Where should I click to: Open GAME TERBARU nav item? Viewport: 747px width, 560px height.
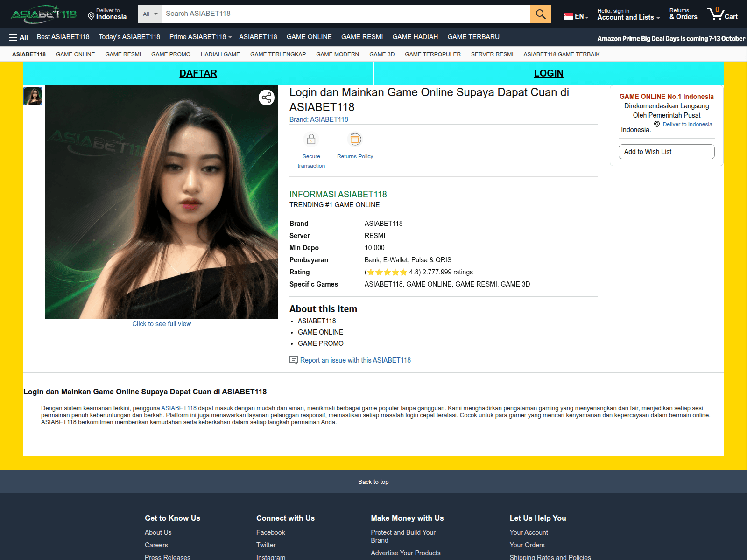tap(473, 37)
